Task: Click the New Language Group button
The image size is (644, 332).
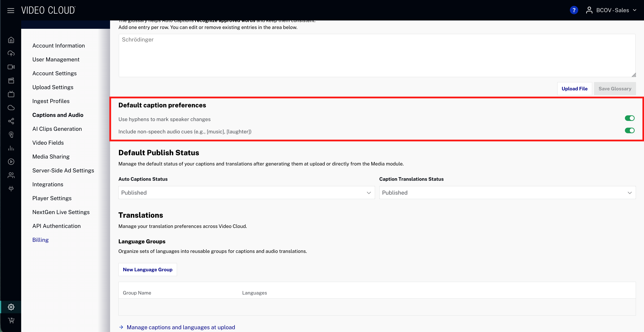Action: click(x=148, y=269)
